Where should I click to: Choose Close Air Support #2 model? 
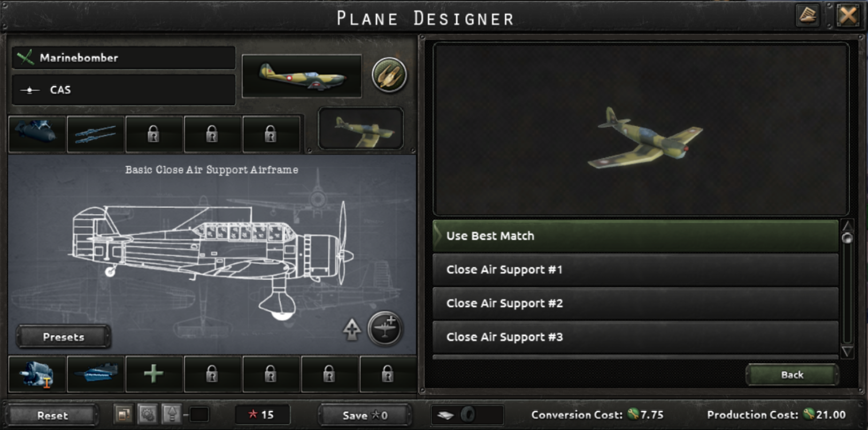click(x=635, y=303)
